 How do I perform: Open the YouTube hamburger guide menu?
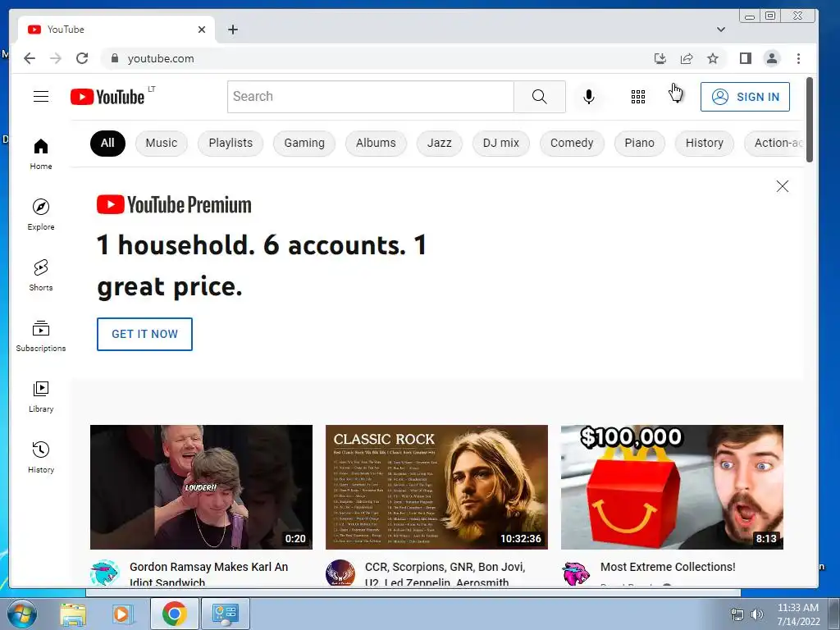[41, 97]
